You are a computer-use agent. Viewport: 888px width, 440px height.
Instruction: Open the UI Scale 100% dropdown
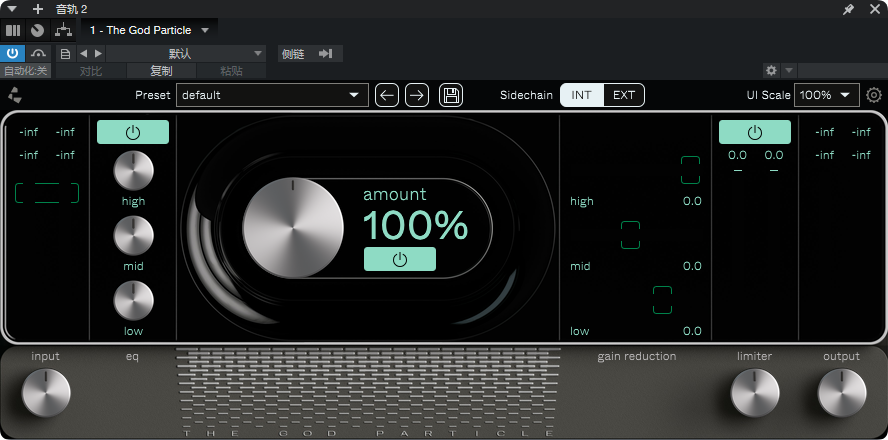click(827, 95)
